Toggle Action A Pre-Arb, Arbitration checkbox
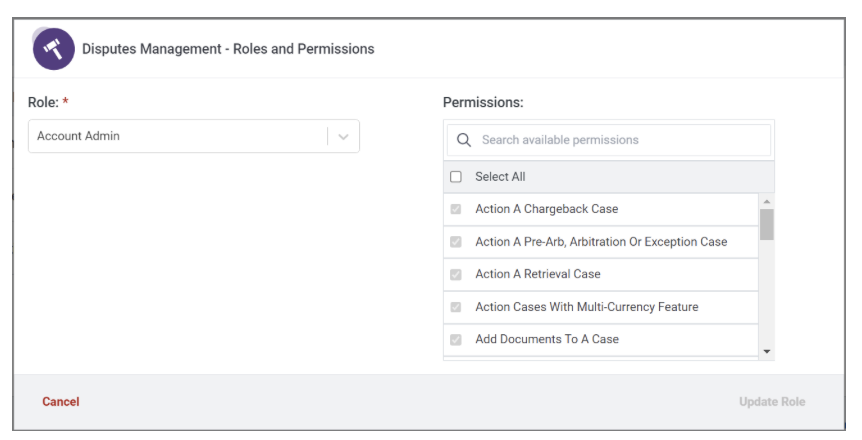862x440 pixels. click(456, 242)
